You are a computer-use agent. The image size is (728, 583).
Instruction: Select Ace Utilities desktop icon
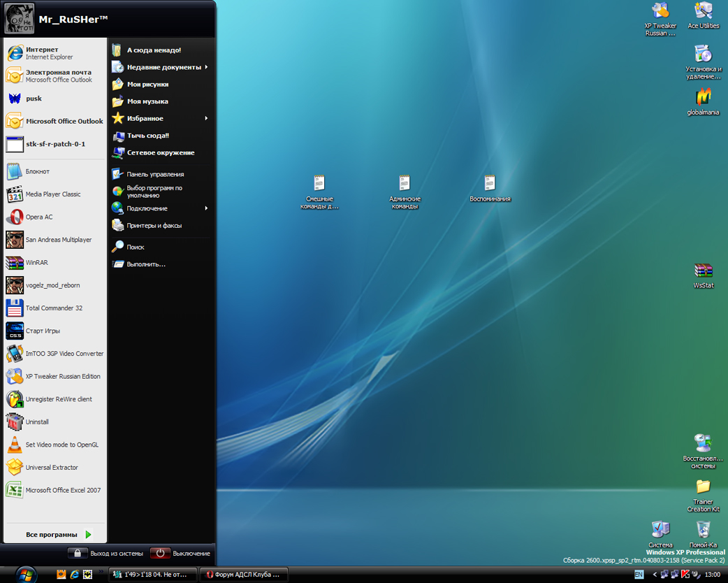coord(704,15)
